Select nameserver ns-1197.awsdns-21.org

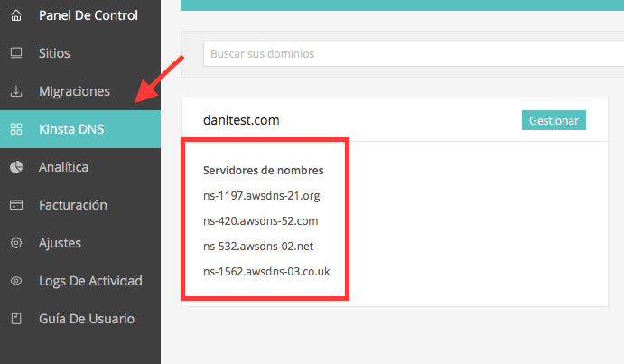pyautogui.click(x=262, y=195)
